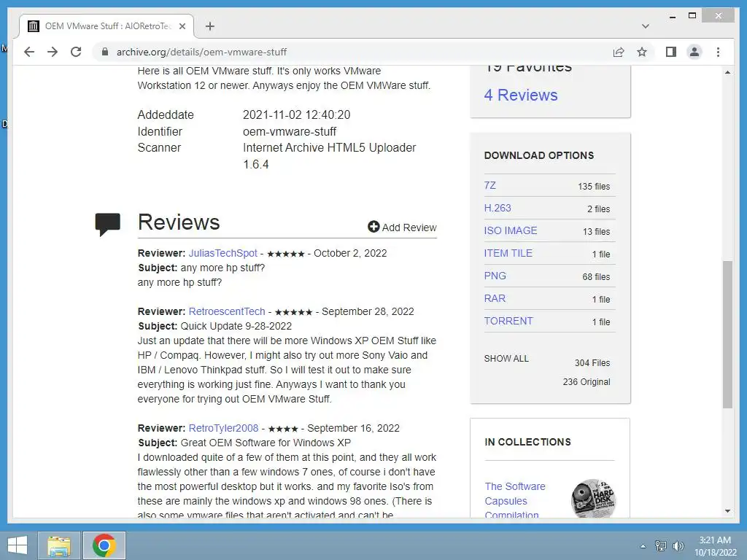Download the TORRENT file
This screenshot has height=560, width=747.
pos(508,321)
